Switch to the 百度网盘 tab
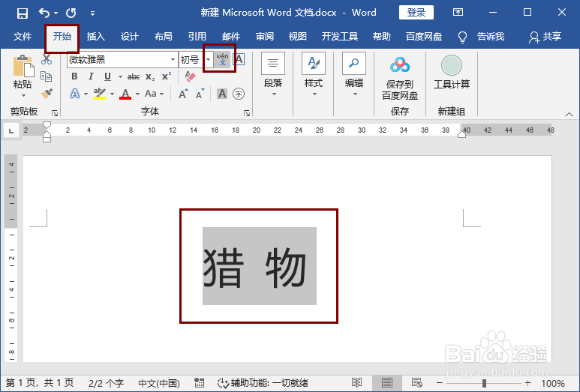580x392 pixels. (x=424, y=37)
